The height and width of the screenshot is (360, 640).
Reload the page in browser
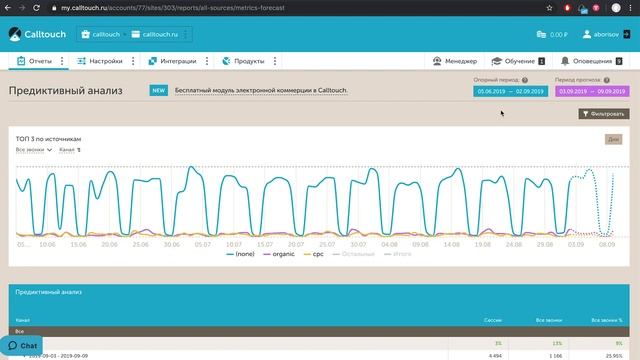36,8
